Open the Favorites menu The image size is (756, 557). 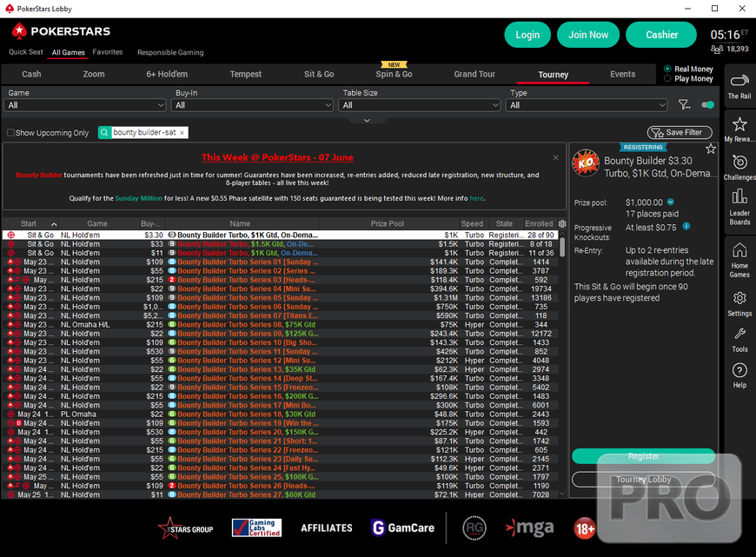click(108, 52)
